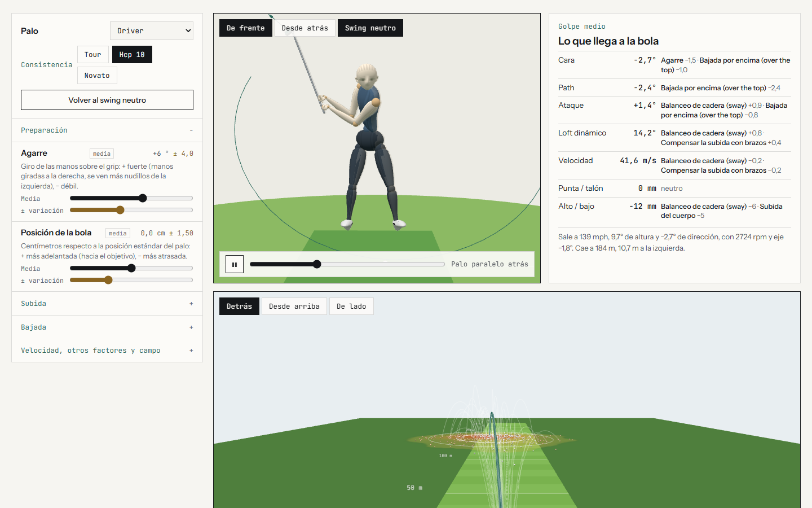Screen dimensions: 812x508
Task: Select the Detrás trajectory view
Action: 240,306
